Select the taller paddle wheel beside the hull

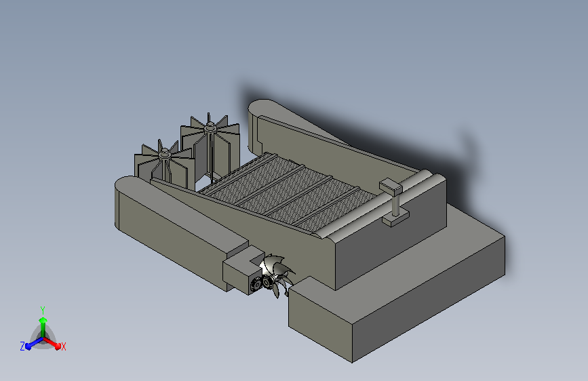(x=210, y=148)
